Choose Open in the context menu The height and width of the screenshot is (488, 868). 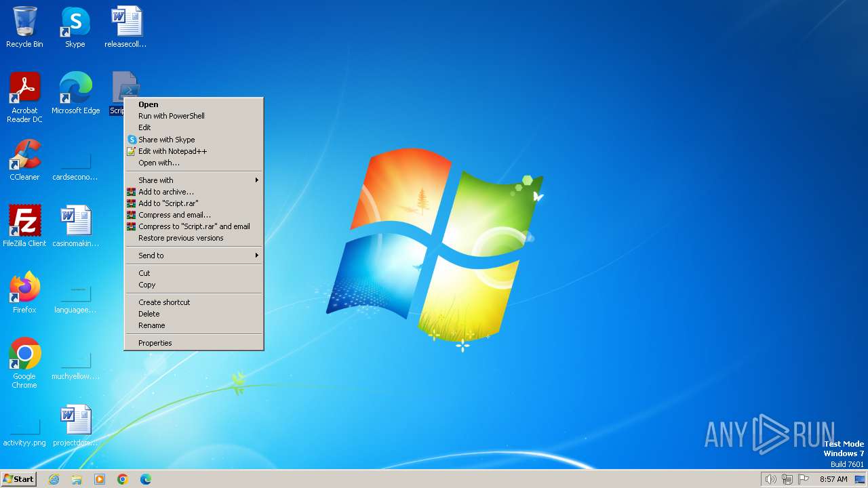click(x=194, y=104)
